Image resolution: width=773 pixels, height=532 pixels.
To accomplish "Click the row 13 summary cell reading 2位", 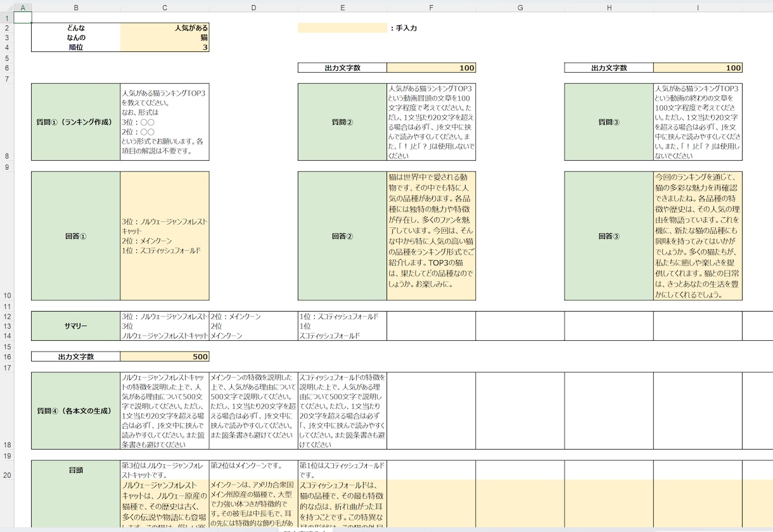I will point(253,326).
